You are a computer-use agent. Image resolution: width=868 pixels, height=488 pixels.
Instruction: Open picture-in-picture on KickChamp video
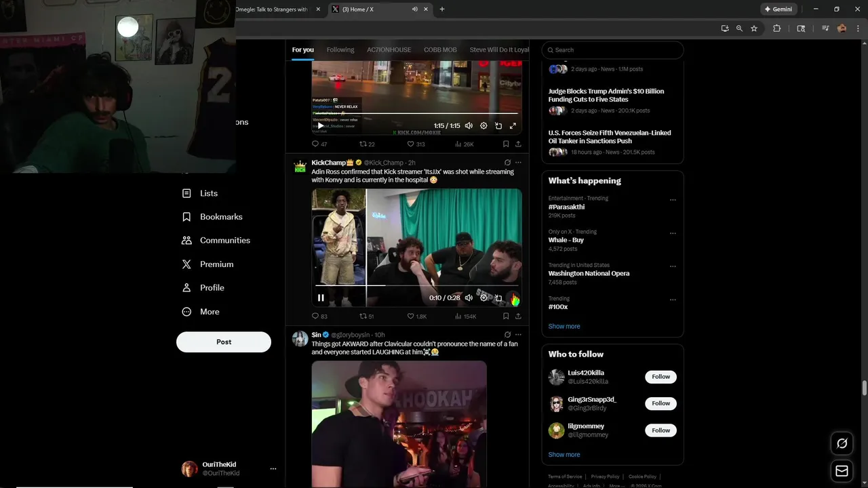(498, 298)
